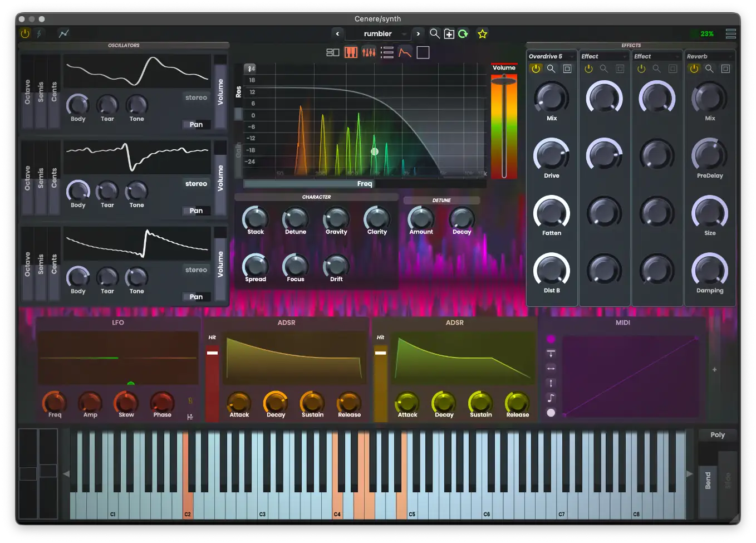Click the Pan button on oscillator two
Screen dimensions: 756x543
point(196,211)
